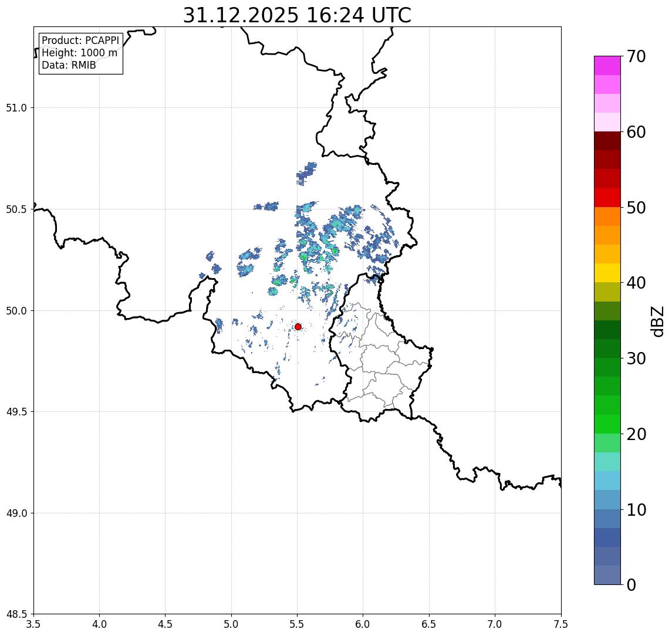Pick the magenta swatch atop the colorbar
Viewport: 672px width, 636px height.
[607, 66]
